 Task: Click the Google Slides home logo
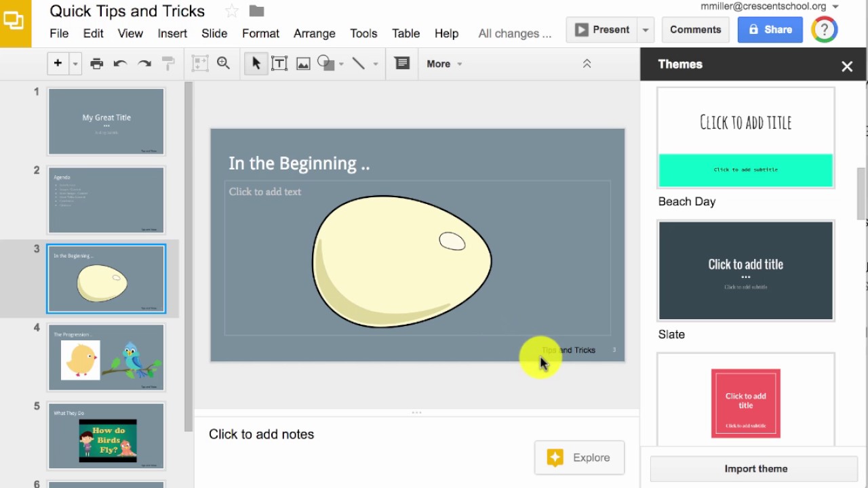15,23
